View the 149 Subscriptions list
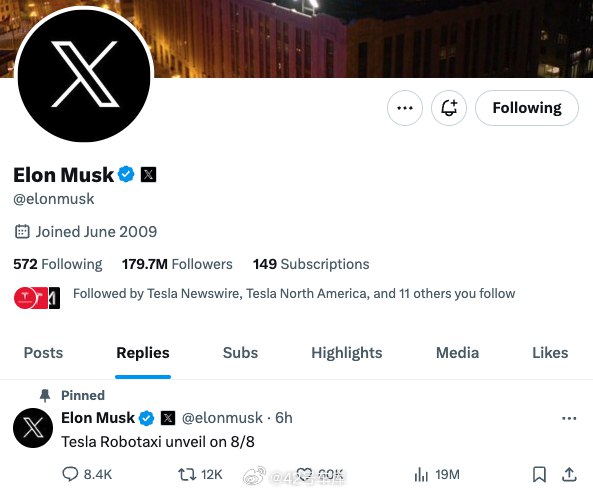The height and width of the screenshot is (493, 593). pos(311,264)
